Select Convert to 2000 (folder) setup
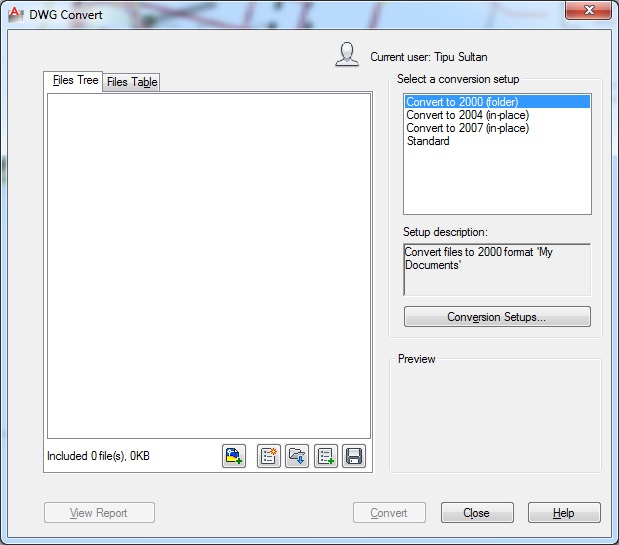The width and height of the screenshot is (619, 545). (x=497, y=102)
